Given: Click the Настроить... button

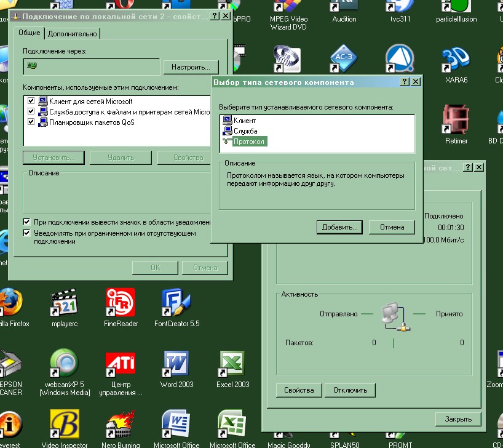Looking at the screenshot, I should pos(191,67).
